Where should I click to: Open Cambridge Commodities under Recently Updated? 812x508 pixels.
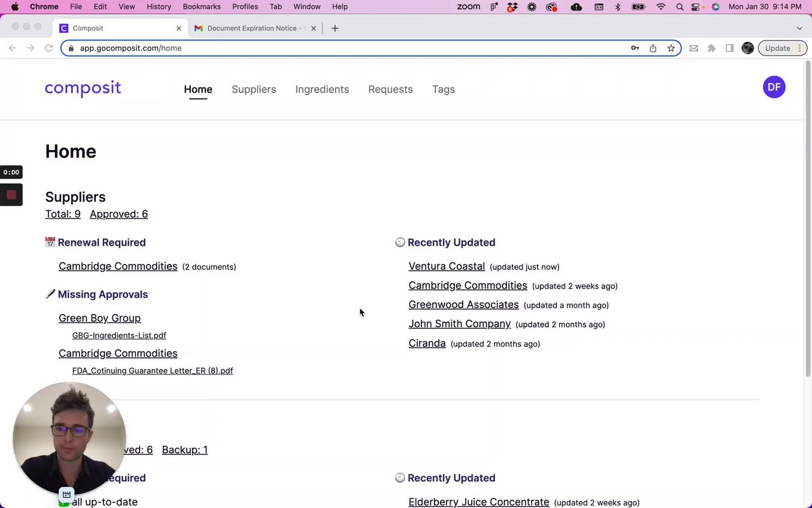point(468,285)
